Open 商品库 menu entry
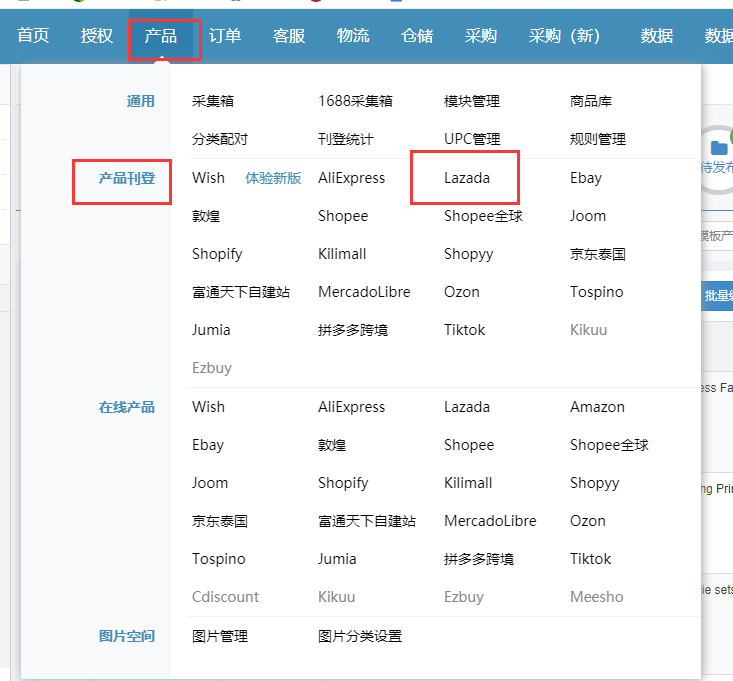The image size is (733, 681). pyautogui.click(x=591, y=101)
